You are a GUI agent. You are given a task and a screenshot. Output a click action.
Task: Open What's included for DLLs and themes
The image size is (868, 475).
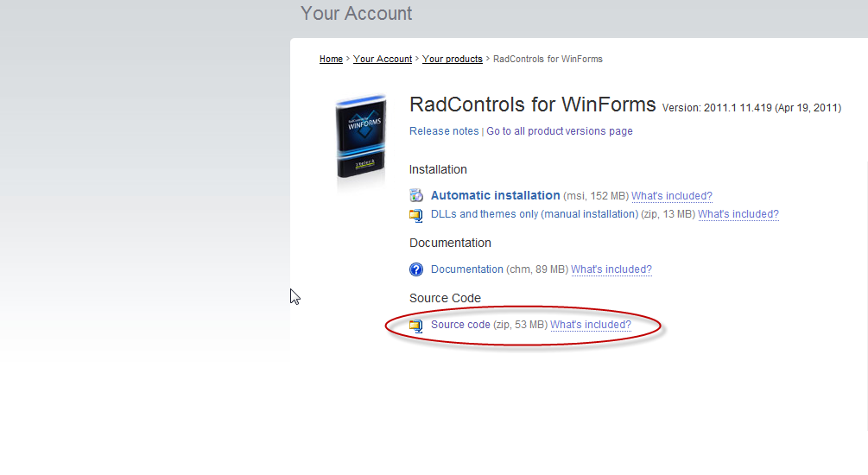738,214
